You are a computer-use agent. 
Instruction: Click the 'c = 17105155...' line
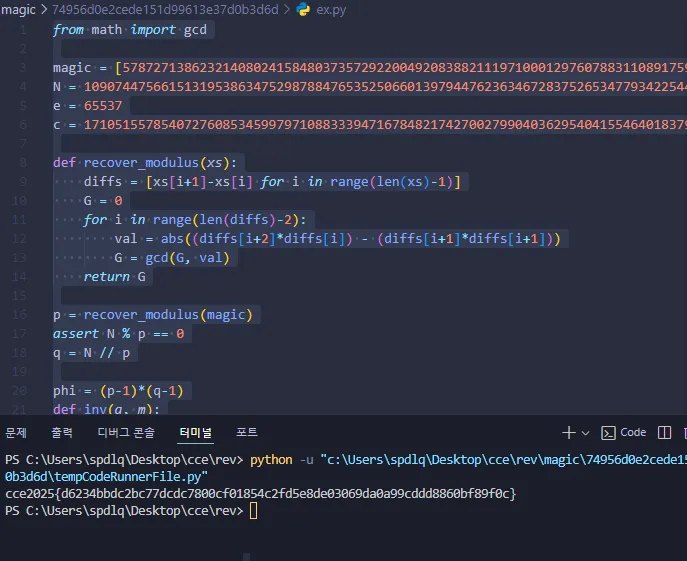click(370, 125)
